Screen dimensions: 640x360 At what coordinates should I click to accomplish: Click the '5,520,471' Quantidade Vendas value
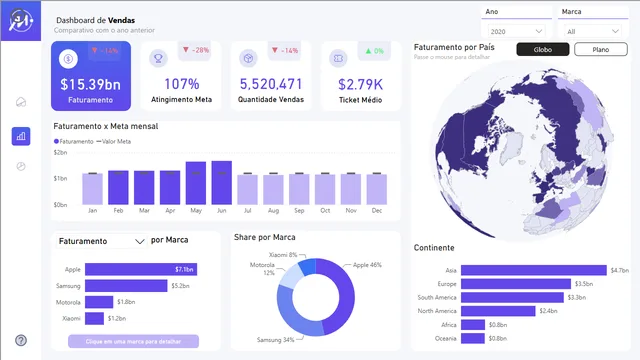coord(271,84)
